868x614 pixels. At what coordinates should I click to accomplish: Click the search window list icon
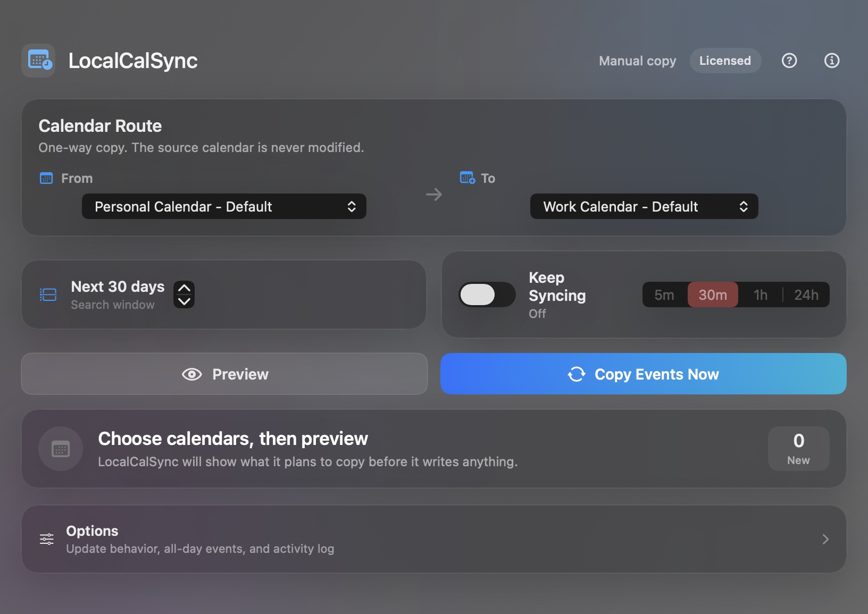pos(48,295)
